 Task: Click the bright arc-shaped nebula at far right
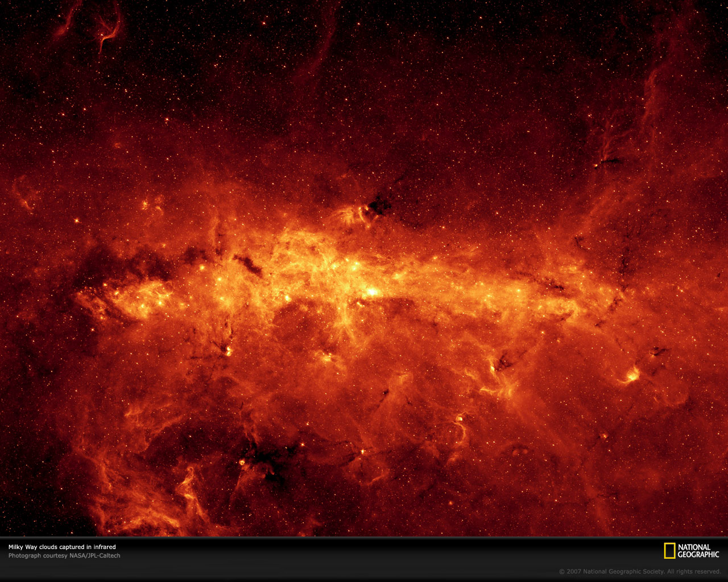[631, 375]
